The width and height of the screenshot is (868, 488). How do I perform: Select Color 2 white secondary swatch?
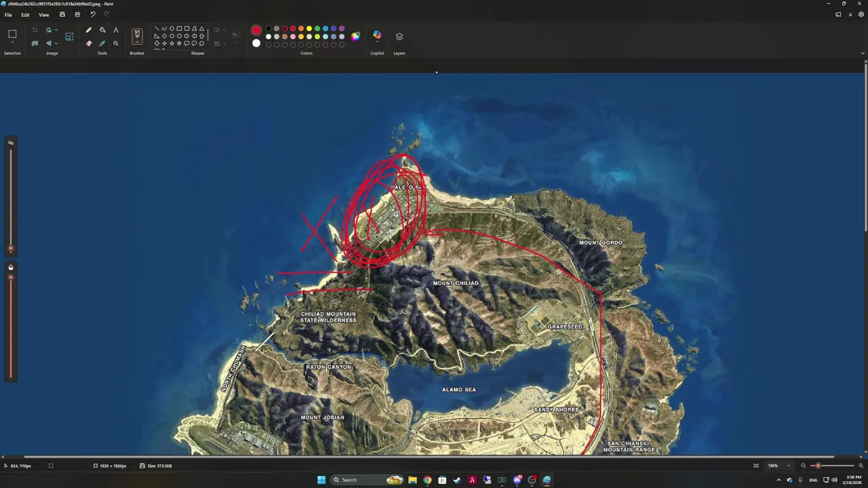(x=256, y=43)
